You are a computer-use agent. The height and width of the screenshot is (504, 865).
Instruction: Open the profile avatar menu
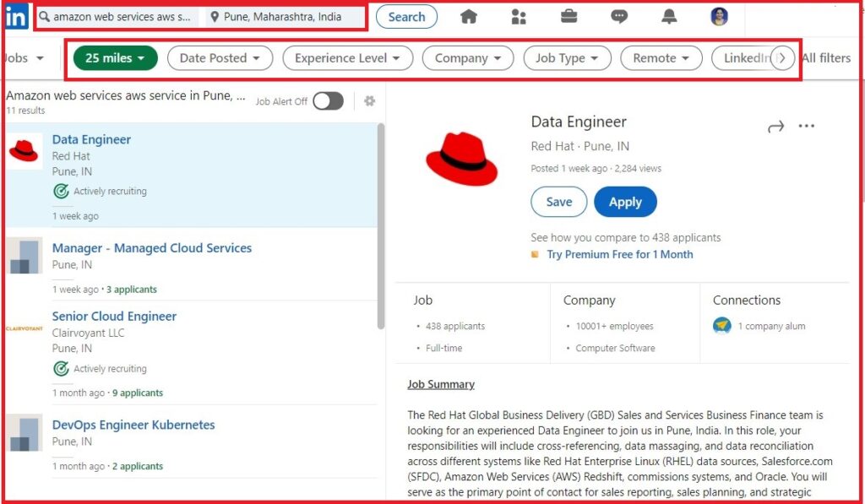tap(719, 17)
